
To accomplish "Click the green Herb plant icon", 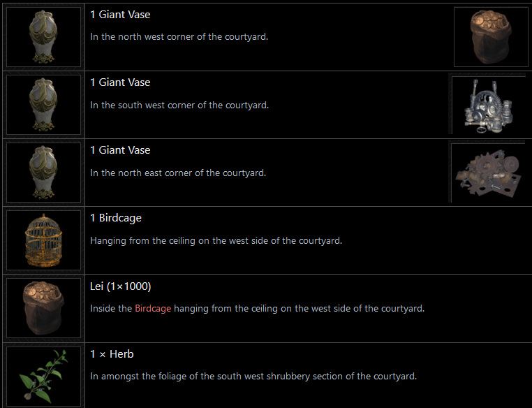I will tap(43, 375).
